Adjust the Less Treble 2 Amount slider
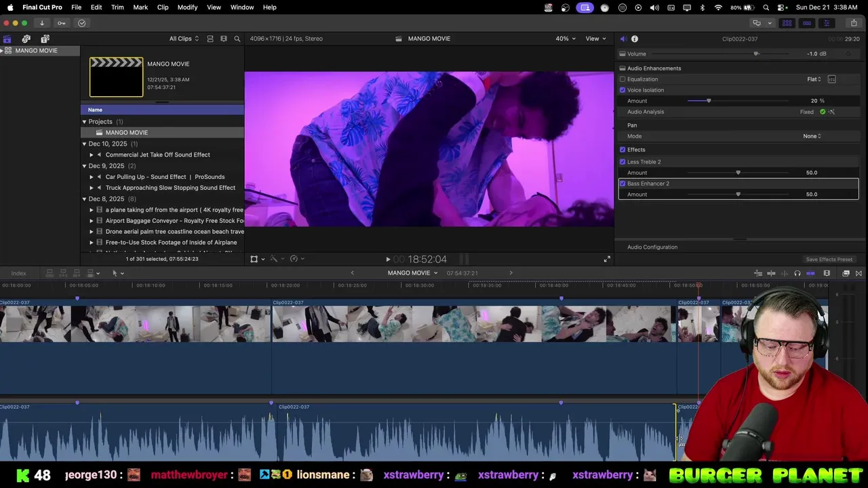Viewport: 868px width, 488px height. [x=738, y=173]
